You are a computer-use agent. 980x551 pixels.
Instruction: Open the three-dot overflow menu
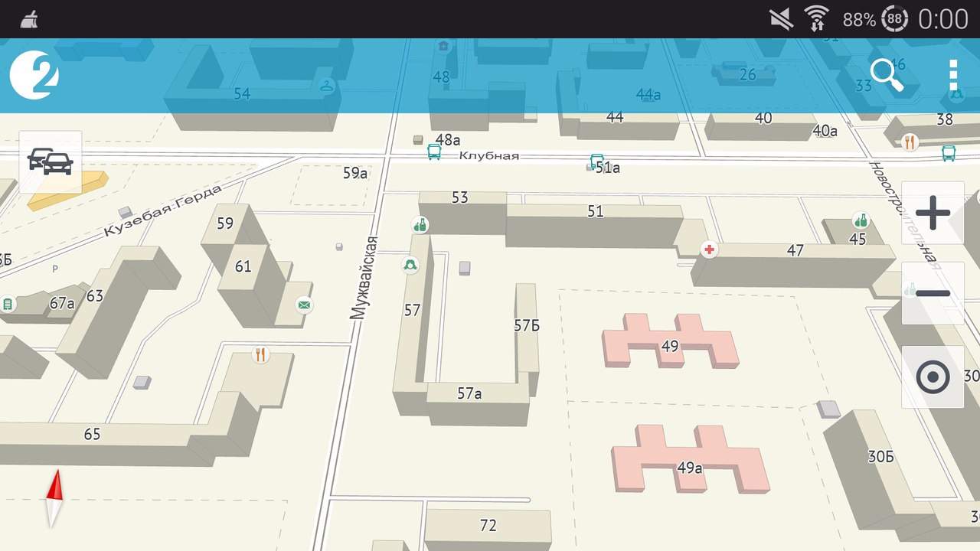pyautogui.click(x=953, y=75)
